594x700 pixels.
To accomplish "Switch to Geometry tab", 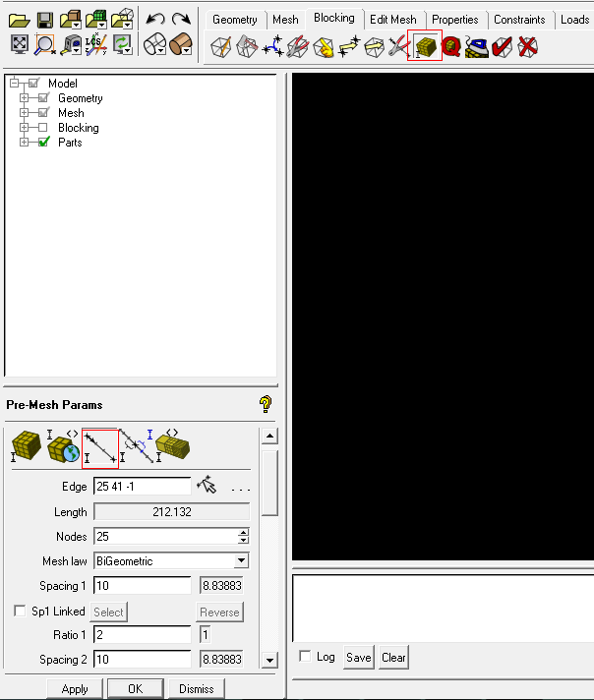I will 235,20.
